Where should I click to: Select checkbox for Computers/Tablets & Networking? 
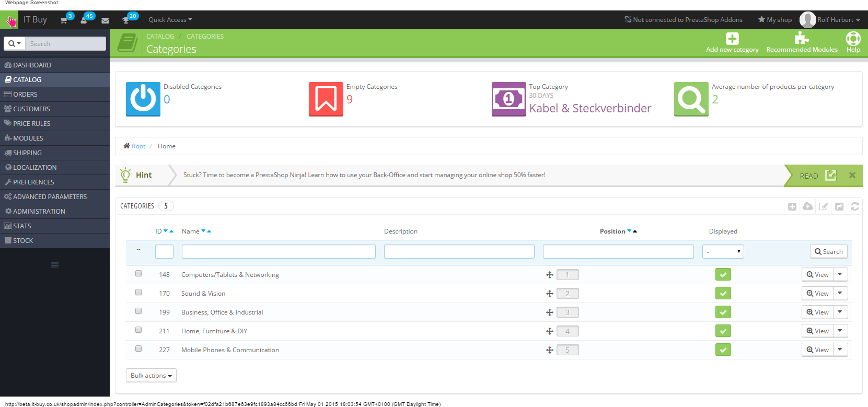tap(138, 273)
